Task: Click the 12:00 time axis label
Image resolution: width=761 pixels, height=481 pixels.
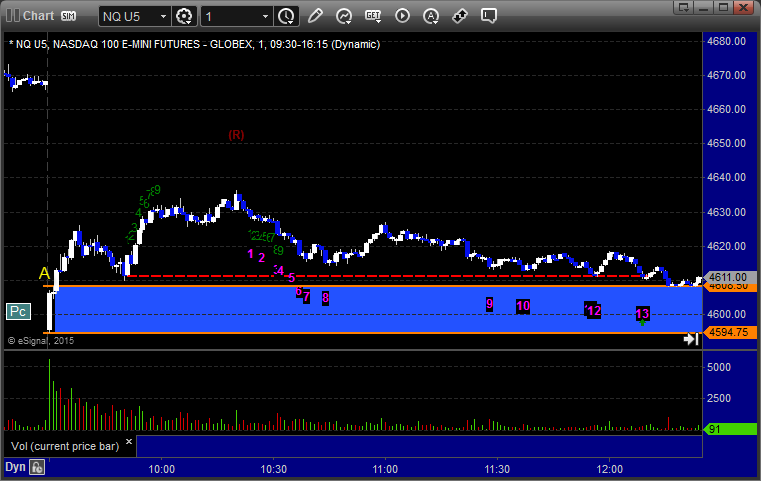Action: coord(610,469)
